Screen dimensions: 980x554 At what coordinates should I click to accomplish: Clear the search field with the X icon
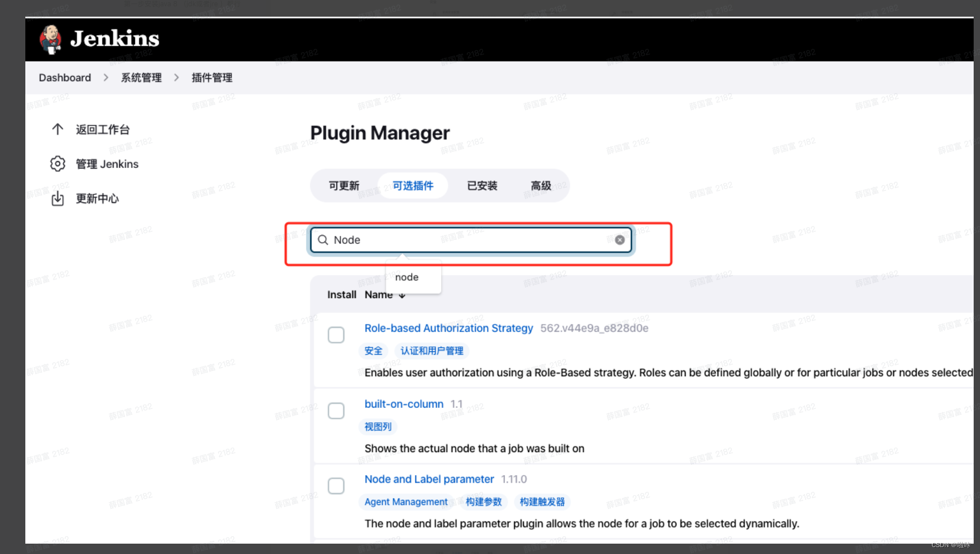pos(620,240)
